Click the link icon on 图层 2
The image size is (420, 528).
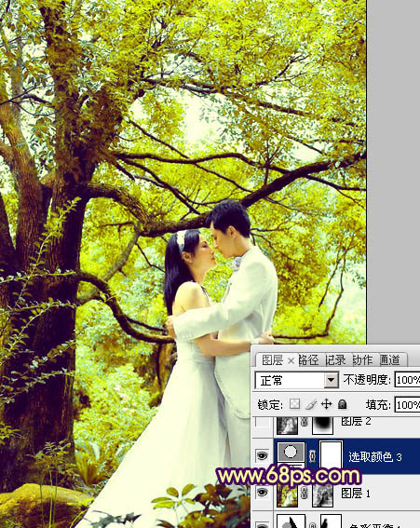(305, 422)
